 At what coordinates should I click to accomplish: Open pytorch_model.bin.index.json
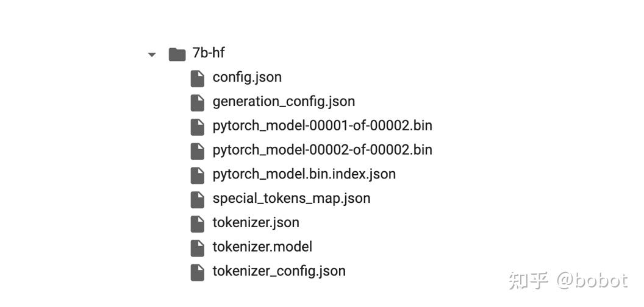coord(304,174)
